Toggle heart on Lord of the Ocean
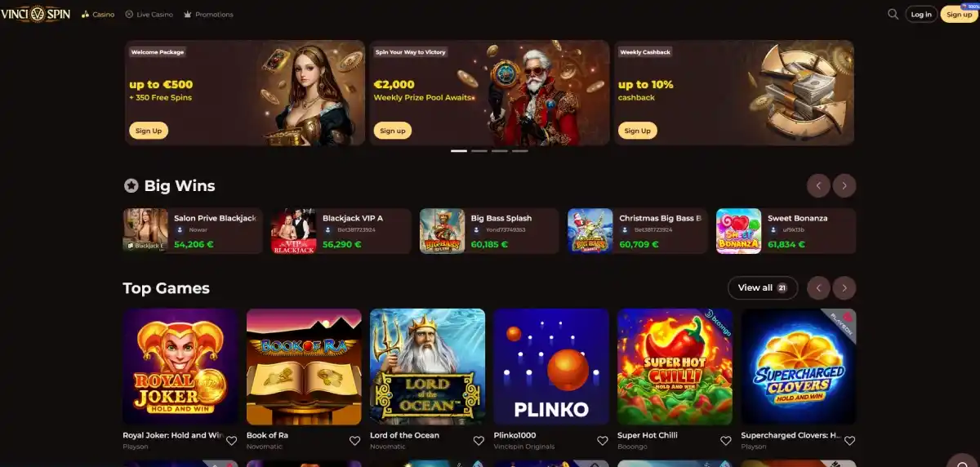 tap(479, 441)
